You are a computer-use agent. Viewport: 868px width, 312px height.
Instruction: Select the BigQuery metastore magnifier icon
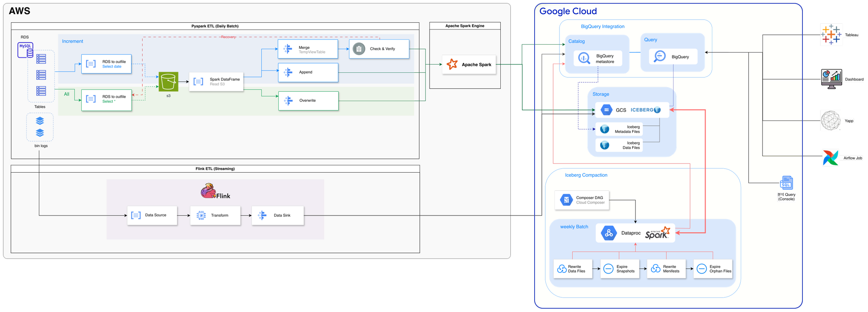[x=584, y=58]
